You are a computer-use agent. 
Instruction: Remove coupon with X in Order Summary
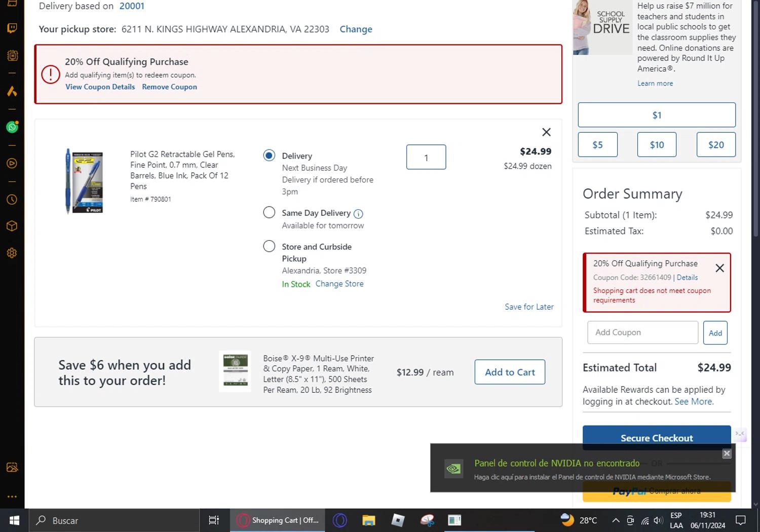719,268
